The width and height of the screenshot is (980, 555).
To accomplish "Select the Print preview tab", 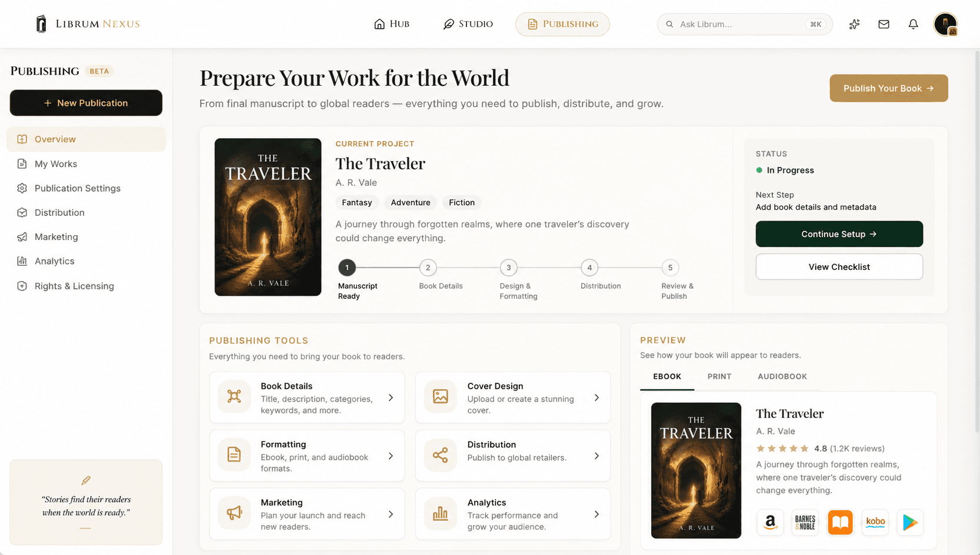I will click(x=719, y=376).
